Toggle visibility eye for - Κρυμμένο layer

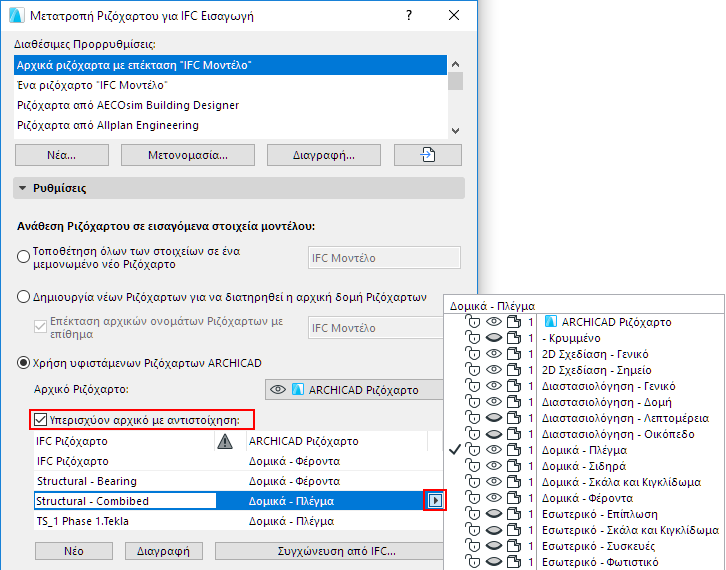494,338
